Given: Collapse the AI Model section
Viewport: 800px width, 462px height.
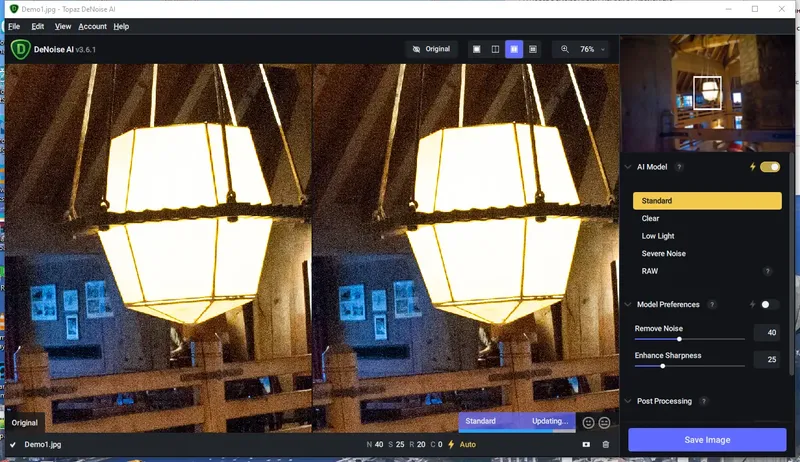Looking at the screenshot, I should 628,167.
